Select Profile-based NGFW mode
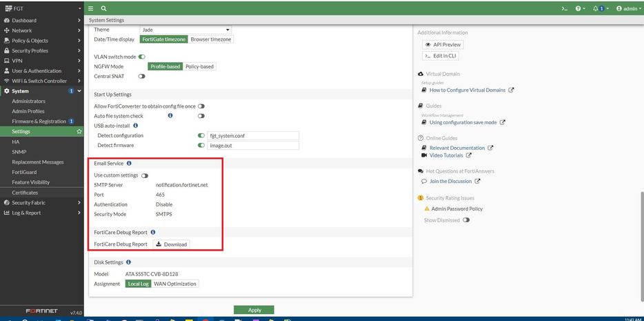 [165, 66]
